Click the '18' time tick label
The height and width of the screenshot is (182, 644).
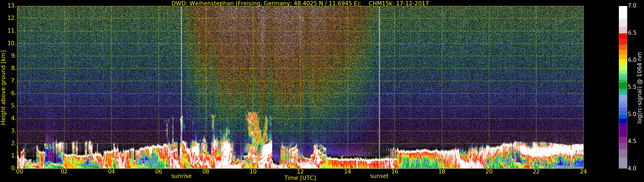pos(442,172)
